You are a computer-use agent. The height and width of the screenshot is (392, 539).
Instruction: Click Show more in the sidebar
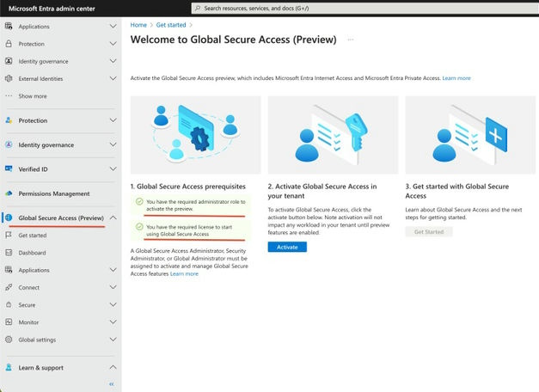[33, 96]
